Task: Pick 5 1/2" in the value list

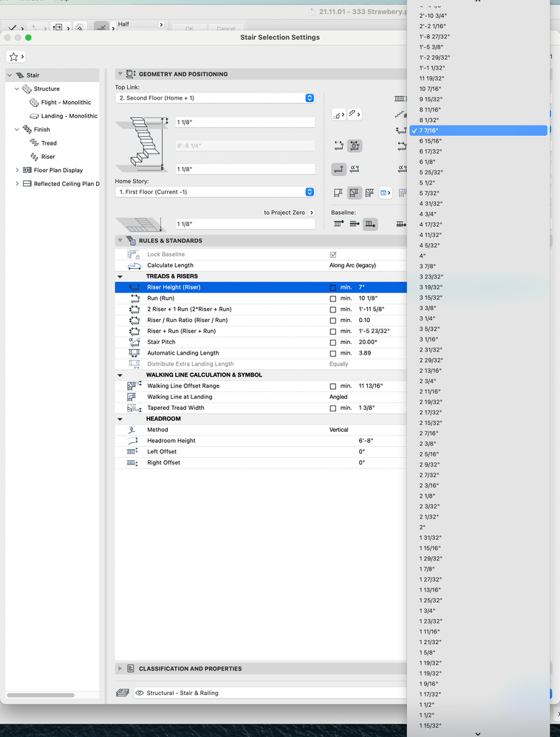Action: 478,183
